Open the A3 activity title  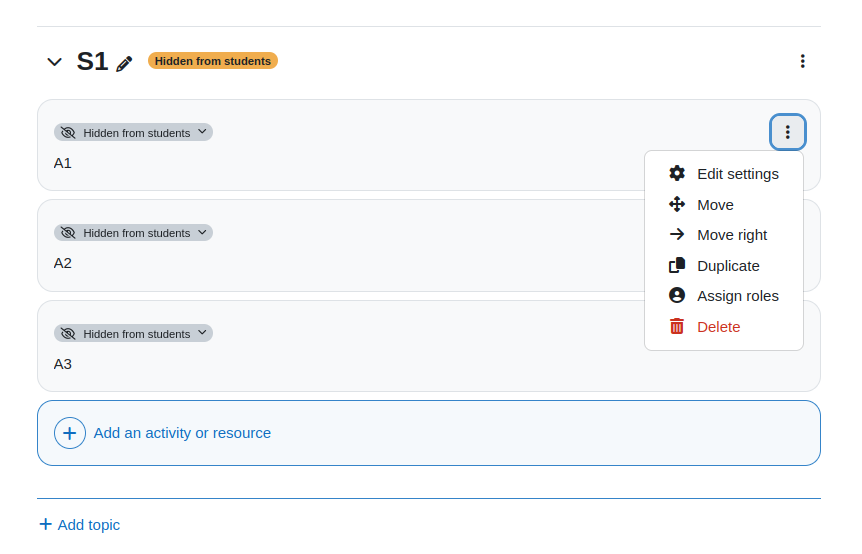coord(63,364)
